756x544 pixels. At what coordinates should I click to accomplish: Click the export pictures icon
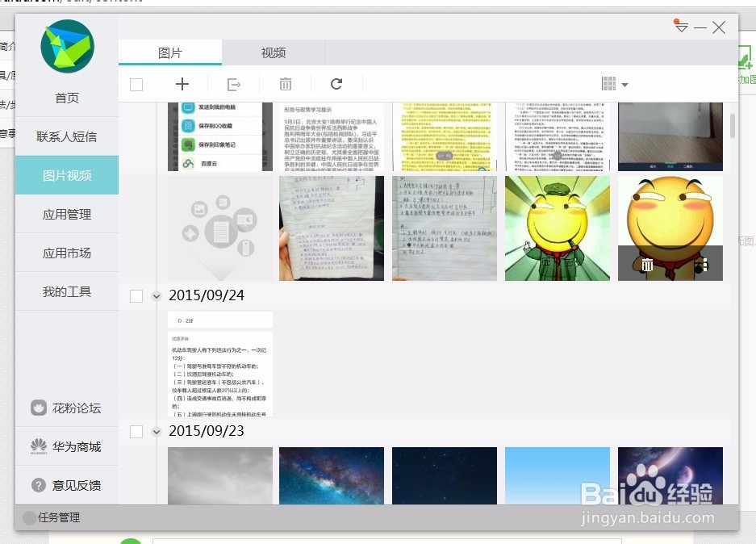click(234, 85)
